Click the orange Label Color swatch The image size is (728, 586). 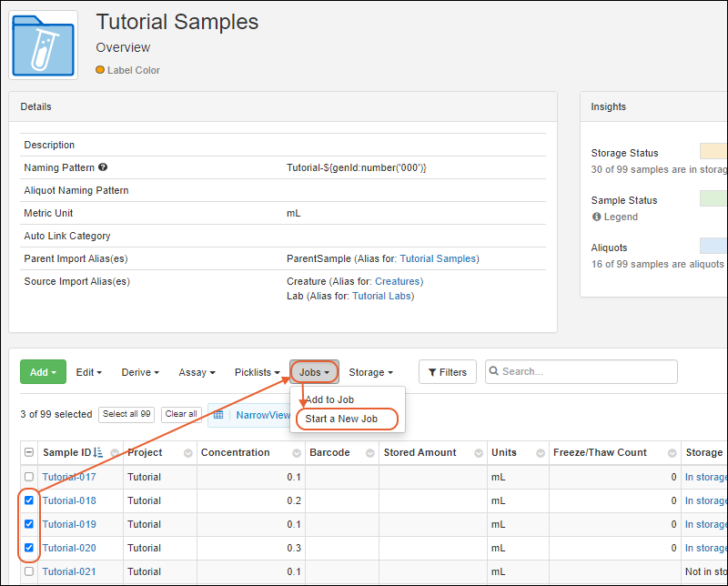point(100,70)
